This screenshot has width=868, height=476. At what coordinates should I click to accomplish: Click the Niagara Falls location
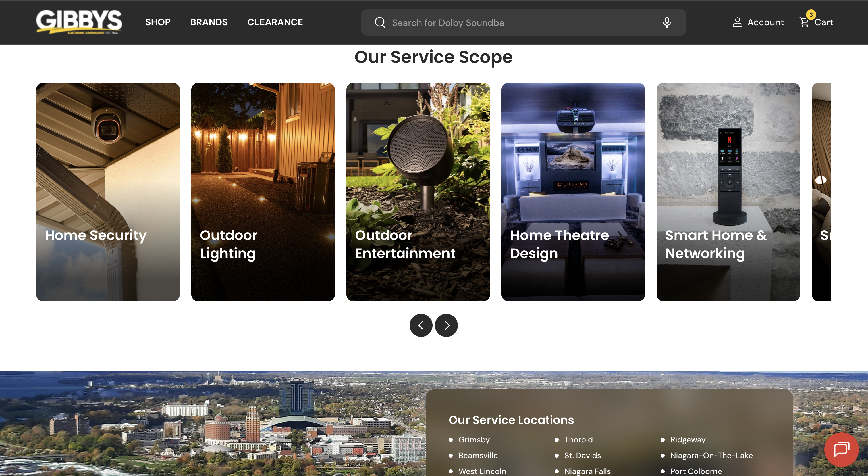tap(587, 471)
